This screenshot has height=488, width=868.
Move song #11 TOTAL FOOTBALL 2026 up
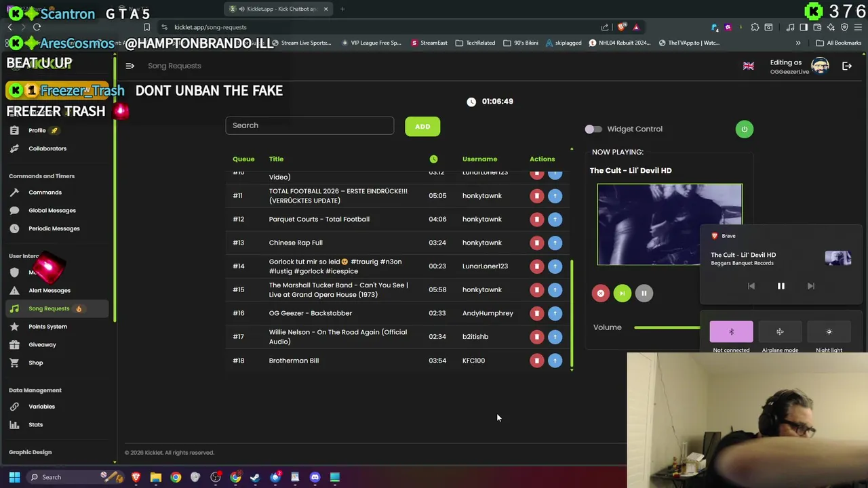click(x=555, y=196)
